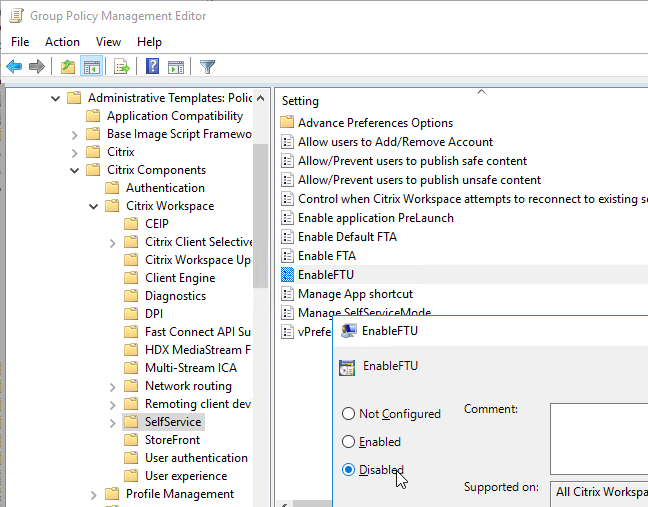Click the Client Engine folder icon

coord(131,278)
